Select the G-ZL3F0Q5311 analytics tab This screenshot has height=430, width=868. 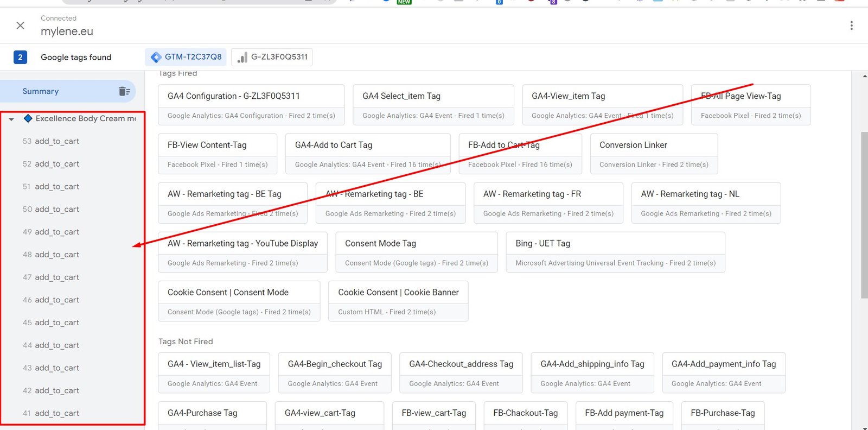coord(272,57)
